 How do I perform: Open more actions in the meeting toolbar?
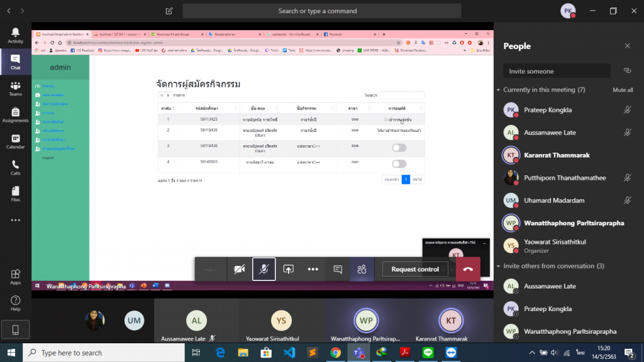[x=313, y=269]
